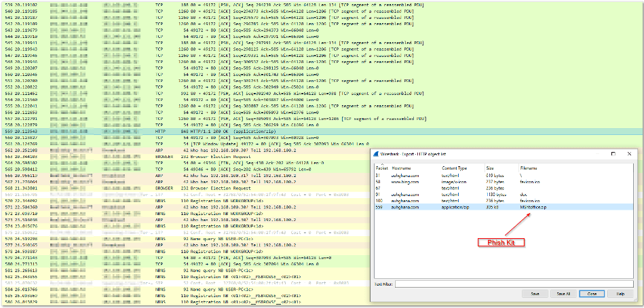Screen dimensions: 644x308
Task: Sort objects by the Packet column header
Action: (x=381, y=168)
